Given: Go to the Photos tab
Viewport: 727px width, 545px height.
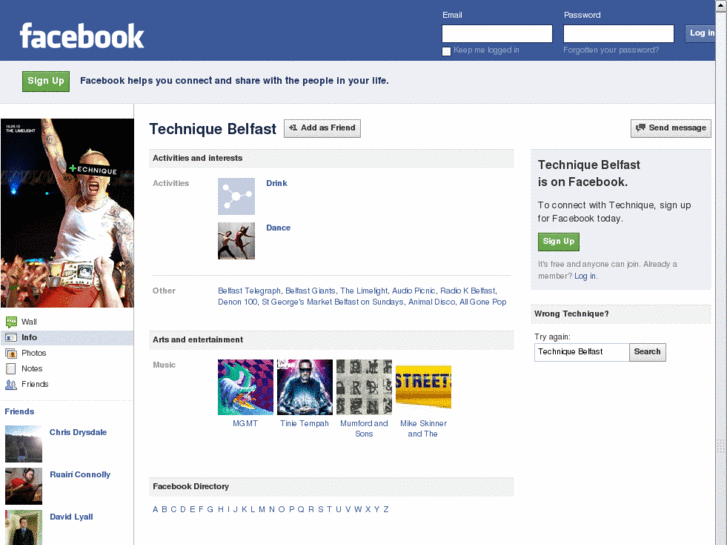Looking at the screenshot, I should tap(67, 353).
